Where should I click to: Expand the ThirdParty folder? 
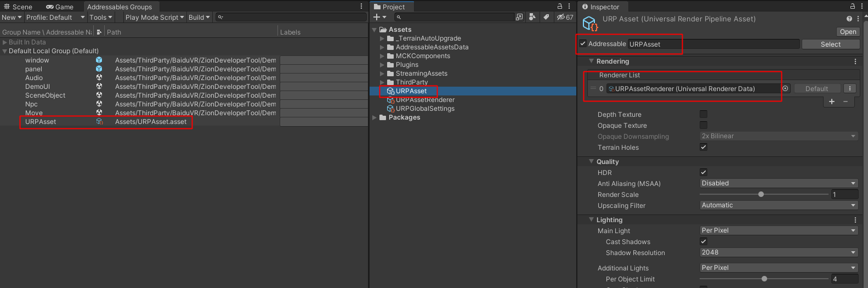click(x=382, y=82)
